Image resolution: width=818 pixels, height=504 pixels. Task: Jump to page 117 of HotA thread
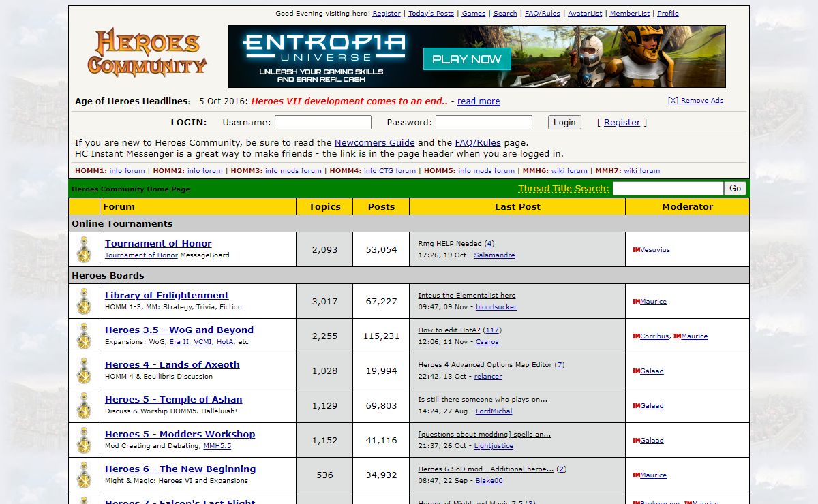493,330
